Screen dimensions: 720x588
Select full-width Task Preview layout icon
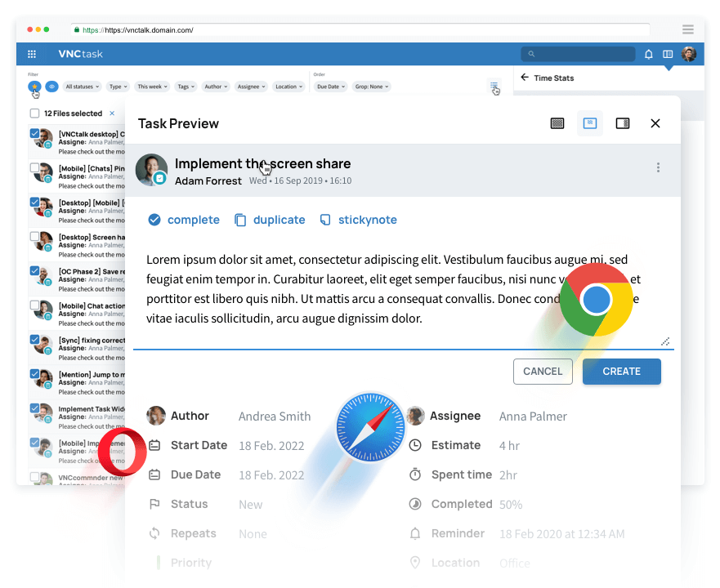coord(557,123)
